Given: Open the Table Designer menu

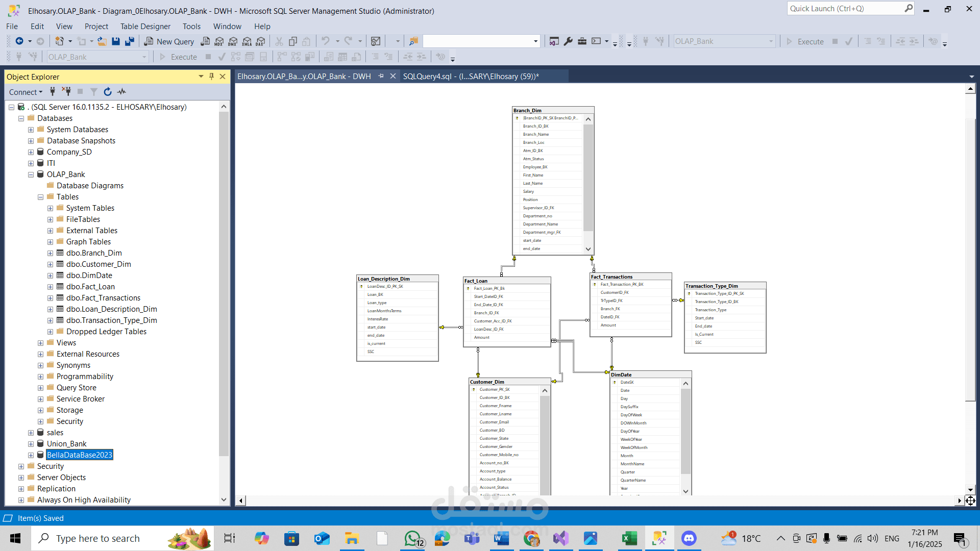Looking at the screenshot, I should point(145,26).
